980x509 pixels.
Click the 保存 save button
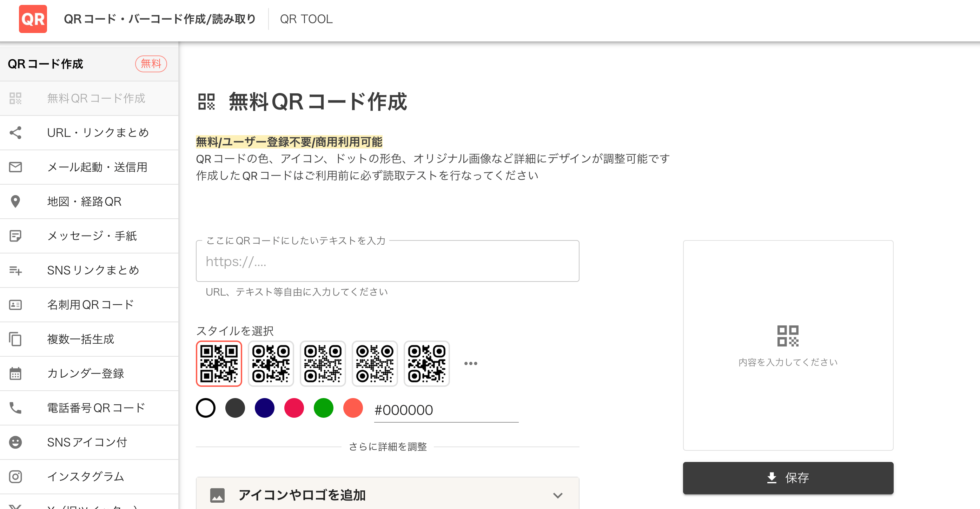point(788,478)
